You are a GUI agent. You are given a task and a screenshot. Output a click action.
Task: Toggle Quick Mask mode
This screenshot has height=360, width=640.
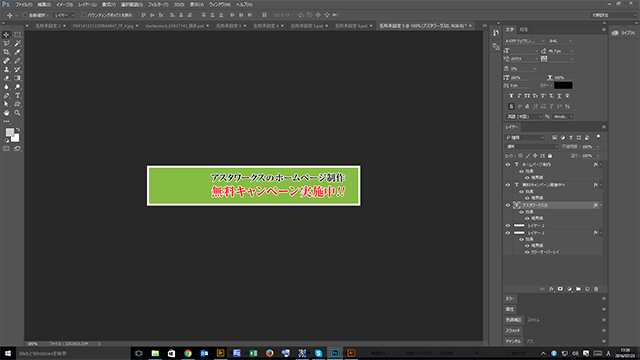(x=6, y=149)
